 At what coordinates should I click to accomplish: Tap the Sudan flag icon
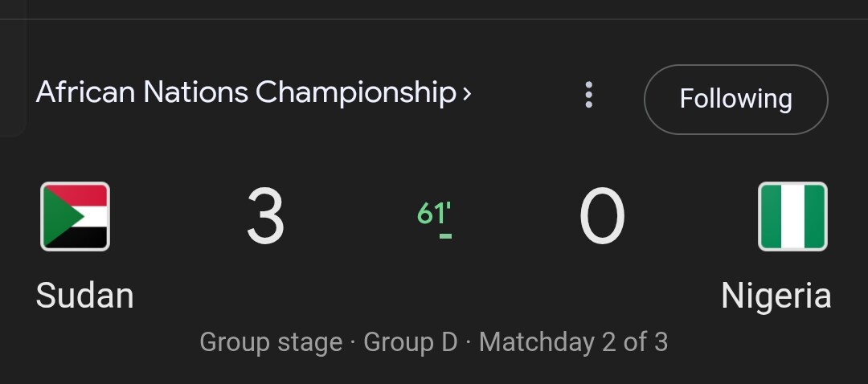tap(75, 216)
